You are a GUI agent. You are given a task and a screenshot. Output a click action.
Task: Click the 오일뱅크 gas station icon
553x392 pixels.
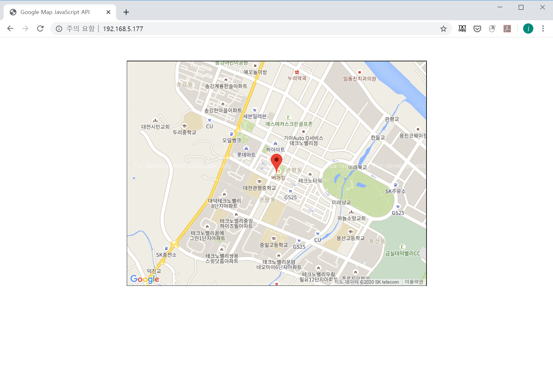pyautogui.click(x=231, y=134)
